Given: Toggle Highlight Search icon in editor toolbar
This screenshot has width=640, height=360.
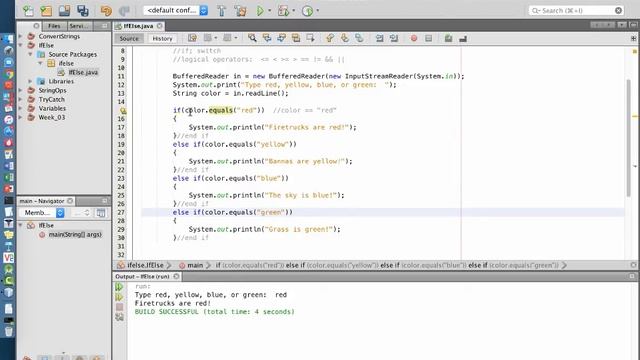Looking at the screenshot, I should click(296, 38).
